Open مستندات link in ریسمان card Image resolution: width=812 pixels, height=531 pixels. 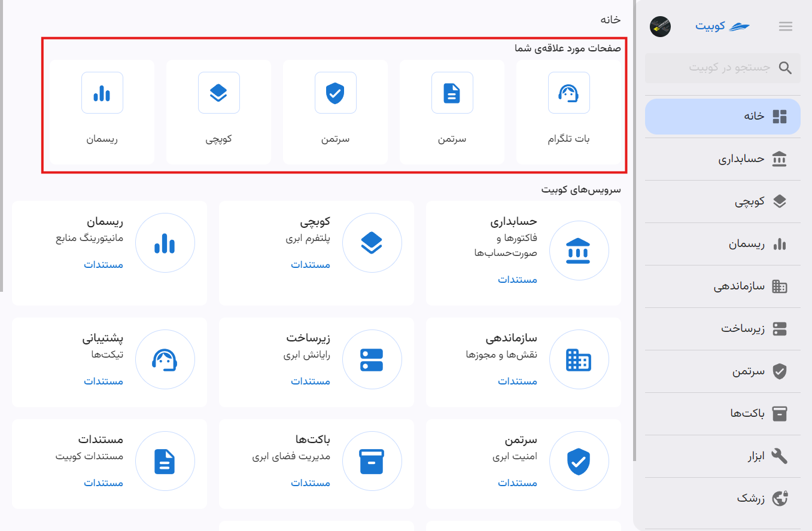pyautogui.click(x=104, y=264)
